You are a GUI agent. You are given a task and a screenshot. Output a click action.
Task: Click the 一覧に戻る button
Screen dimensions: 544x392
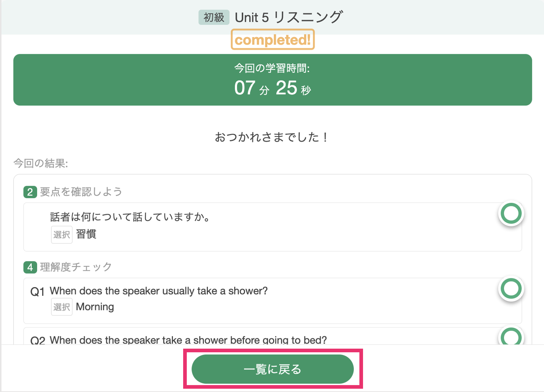point(272,369)
